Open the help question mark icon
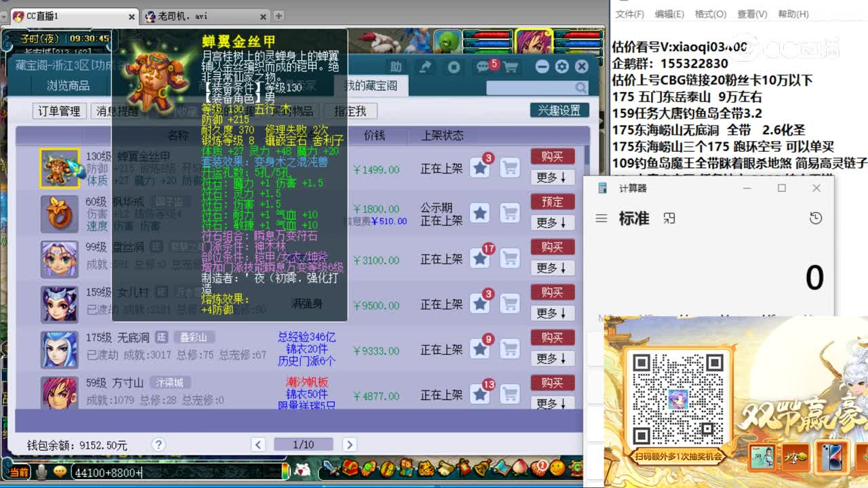The image size is (868, 488). click(158, 445)
